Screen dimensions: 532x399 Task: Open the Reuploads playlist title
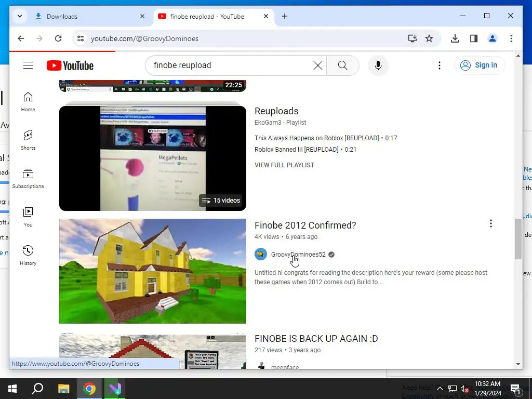click(276, 111)
